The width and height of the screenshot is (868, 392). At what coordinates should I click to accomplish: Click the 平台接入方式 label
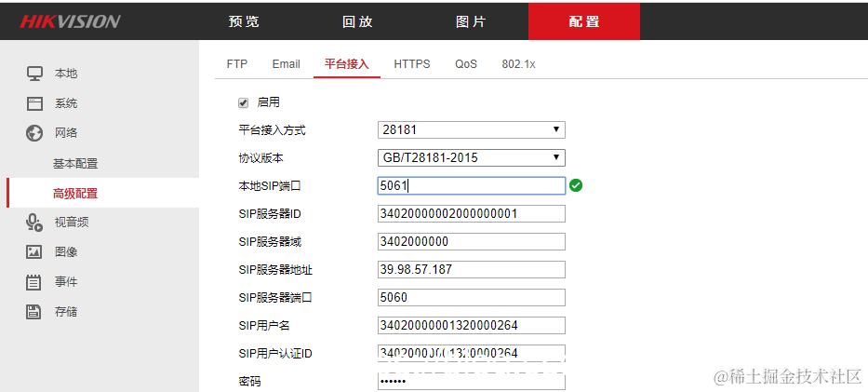click(272, 130)
